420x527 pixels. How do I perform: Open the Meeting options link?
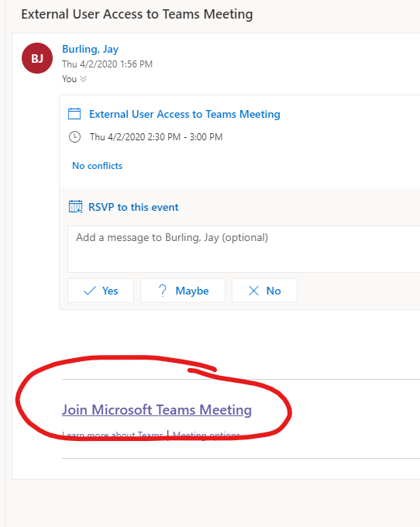tap(206, 435)
